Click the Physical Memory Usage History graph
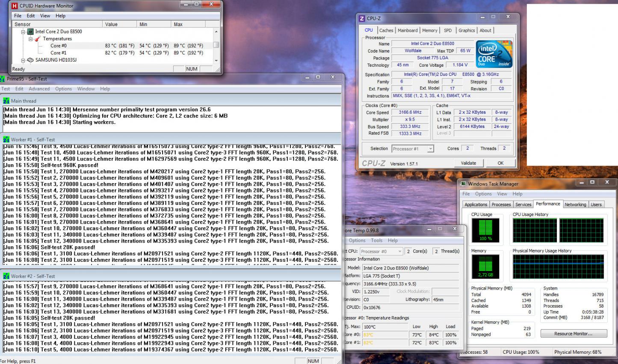The width and height of the screenshot is (618, 364). pos(558,266)
